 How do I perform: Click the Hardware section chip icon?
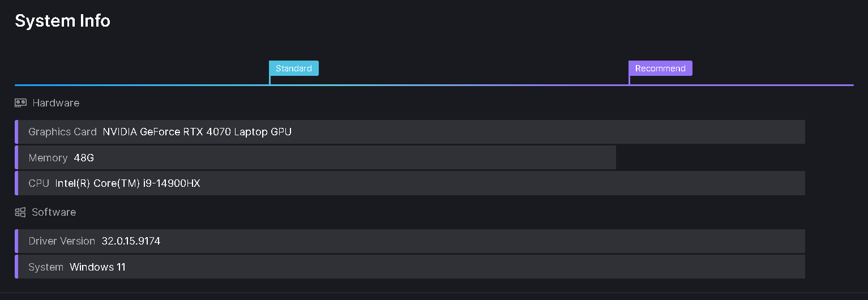20,103
